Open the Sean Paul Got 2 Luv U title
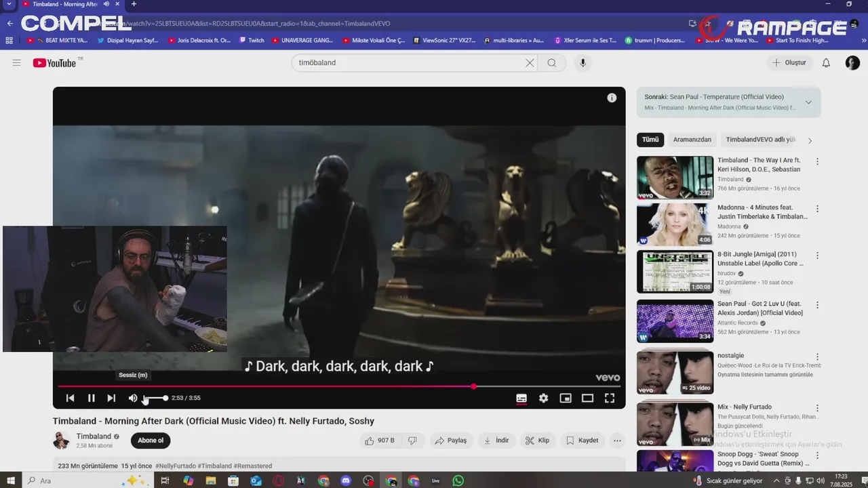 click(x=760, y=308)
